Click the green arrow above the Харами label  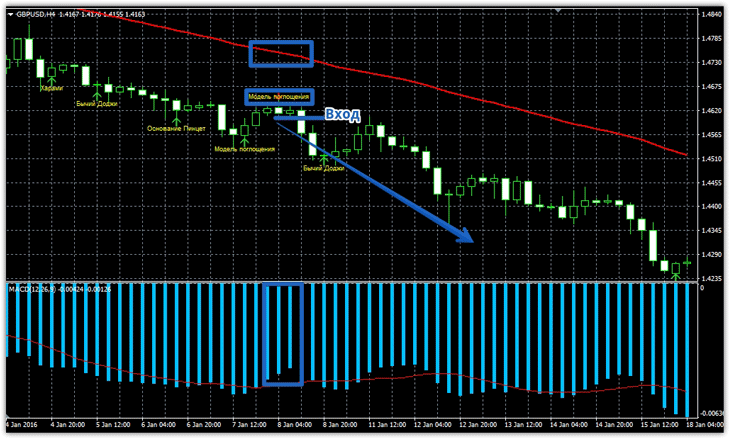51,78
